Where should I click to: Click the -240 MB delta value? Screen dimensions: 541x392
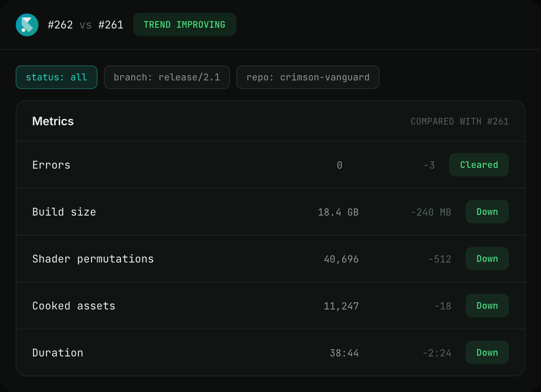pyautogui.click(x=431, y=212)
